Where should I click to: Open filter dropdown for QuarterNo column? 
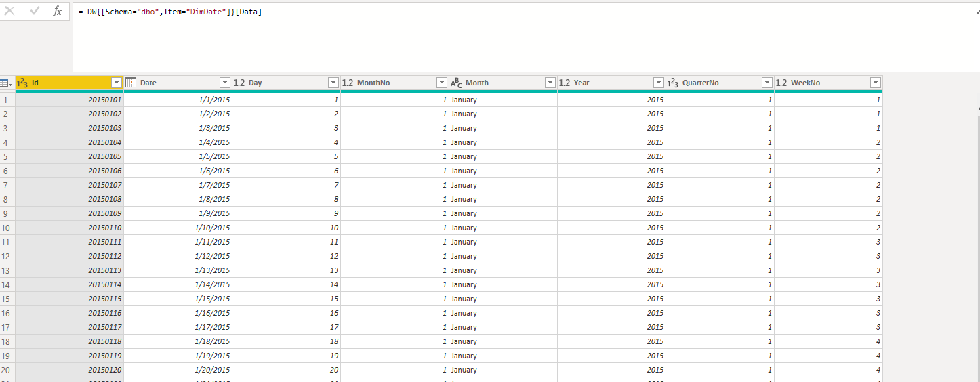pyautogui.click(x=767, y=83)
